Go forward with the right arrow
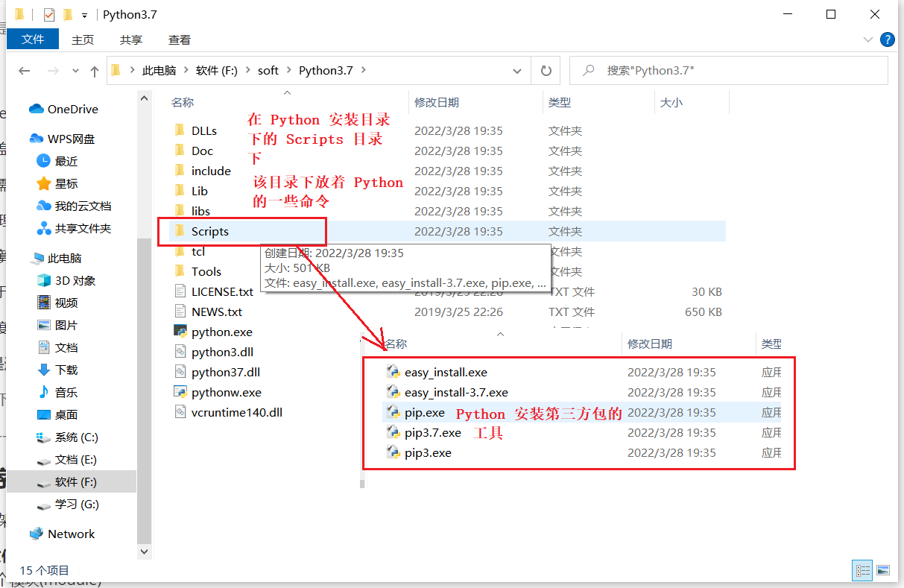Screen dimensions: 904x588 pos(52,71)
